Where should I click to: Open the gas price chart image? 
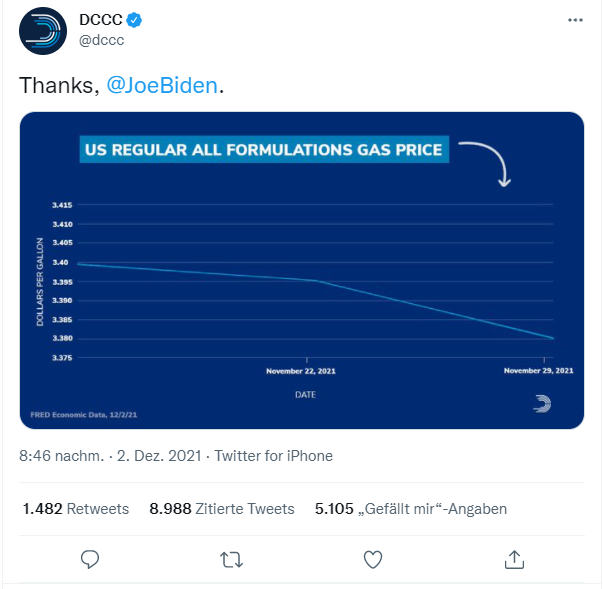[301, 270]
